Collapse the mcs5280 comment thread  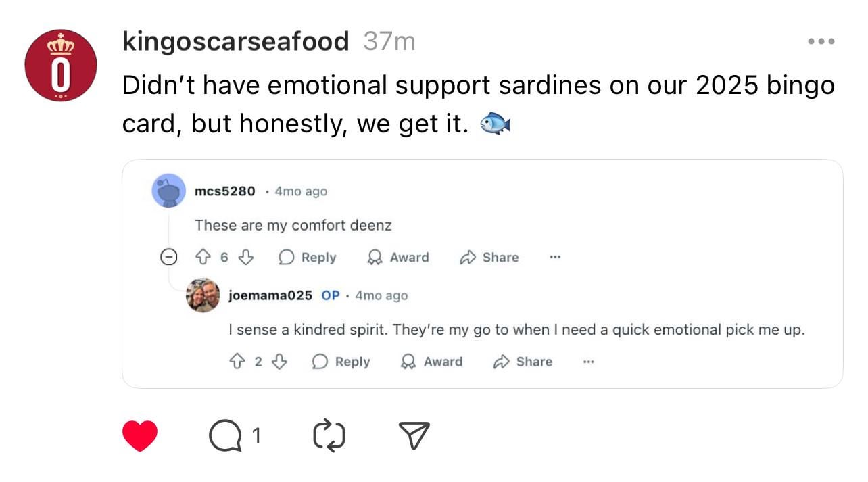(x=169, y=257)
